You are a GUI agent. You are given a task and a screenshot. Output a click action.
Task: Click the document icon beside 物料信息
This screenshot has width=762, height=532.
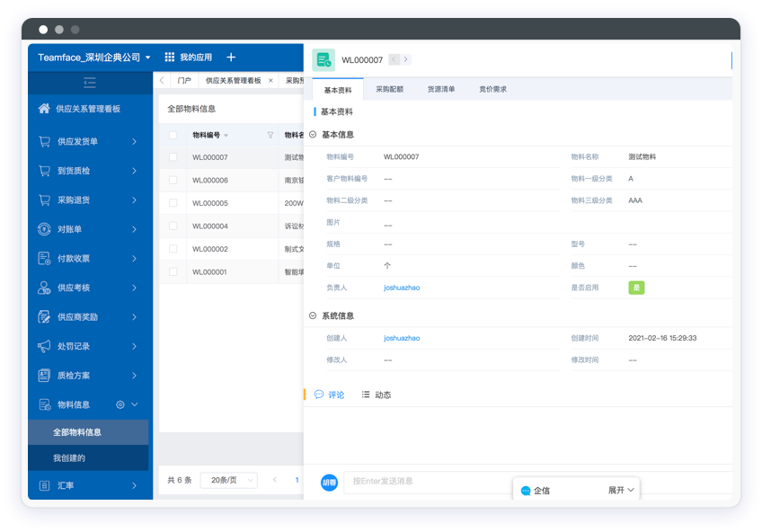[45, 404]
